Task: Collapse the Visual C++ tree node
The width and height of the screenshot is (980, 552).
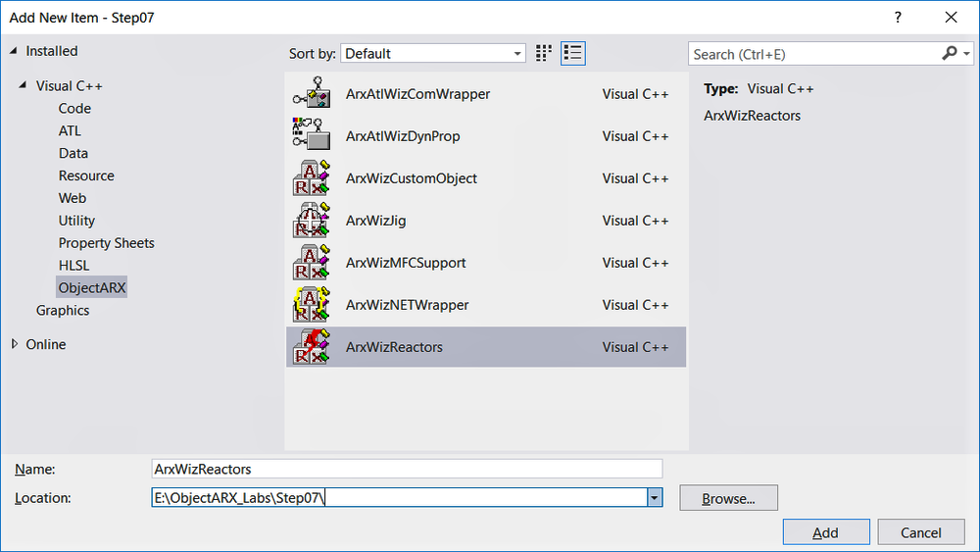Action: pos(23,85)
